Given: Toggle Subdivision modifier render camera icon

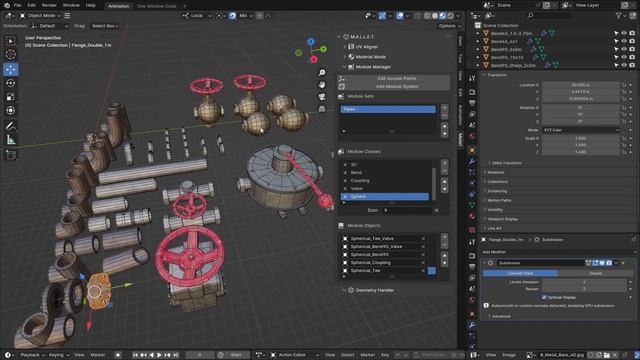Looking at the screenshot, I should (x=609, y=263).
